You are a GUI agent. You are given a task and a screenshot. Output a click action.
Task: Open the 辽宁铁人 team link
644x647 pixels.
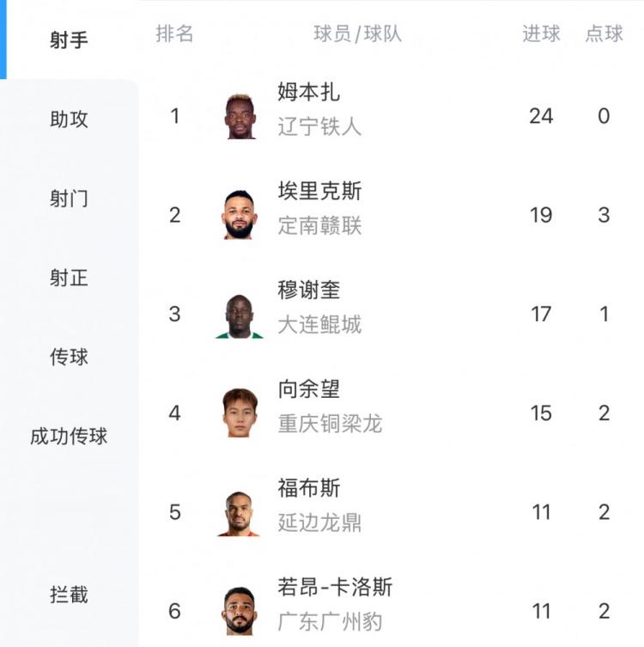pos(319,126)
